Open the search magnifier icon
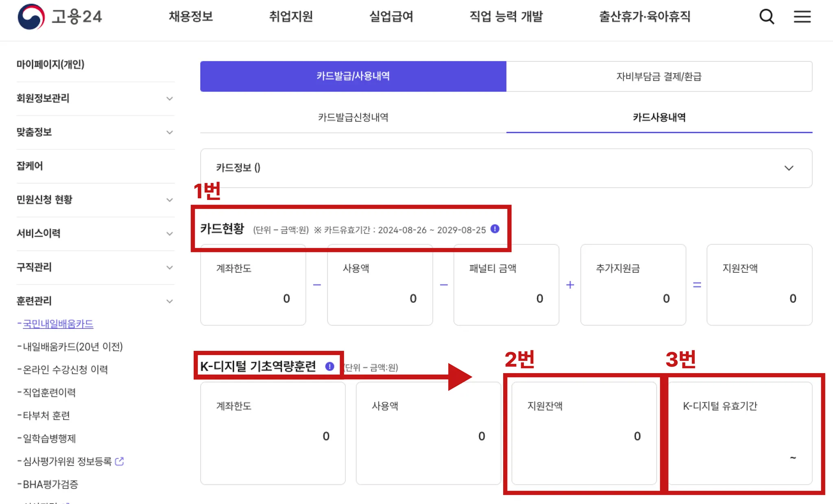Image resolution: width=833 pixels, height=504 pixels. tap(766, 17)
